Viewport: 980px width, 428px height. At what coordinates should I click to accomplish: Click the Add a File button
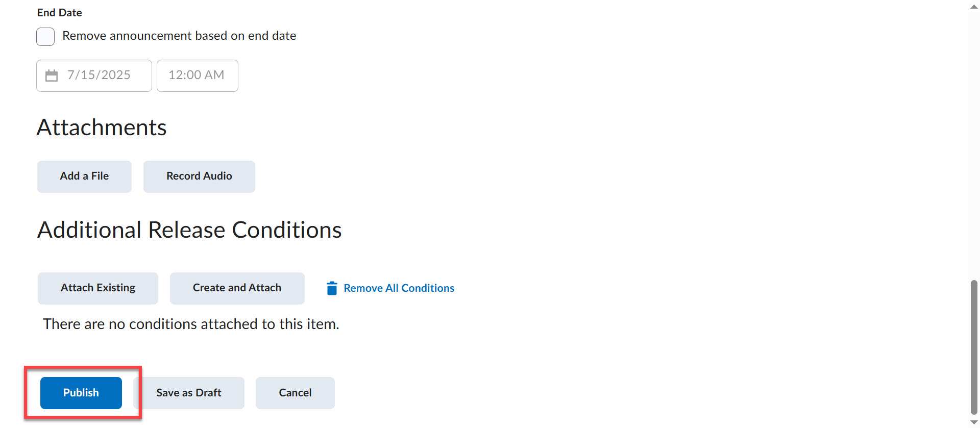(84, 177)
